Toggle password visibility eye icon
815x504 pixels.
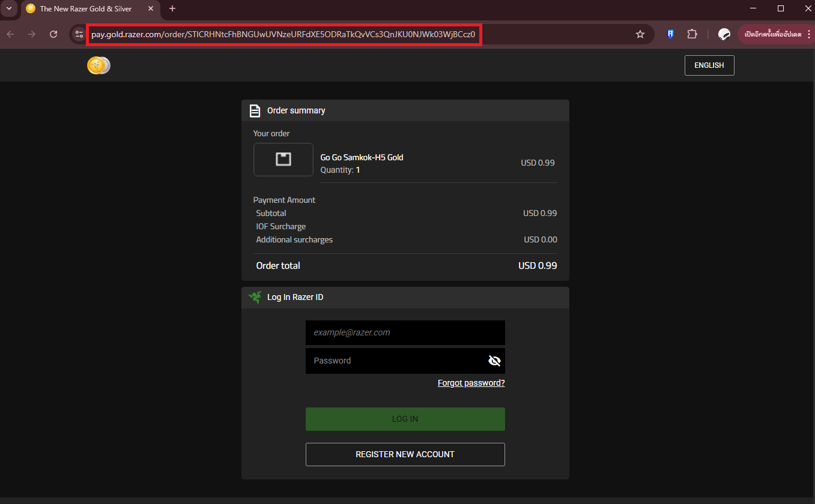[x=494, y=361]
